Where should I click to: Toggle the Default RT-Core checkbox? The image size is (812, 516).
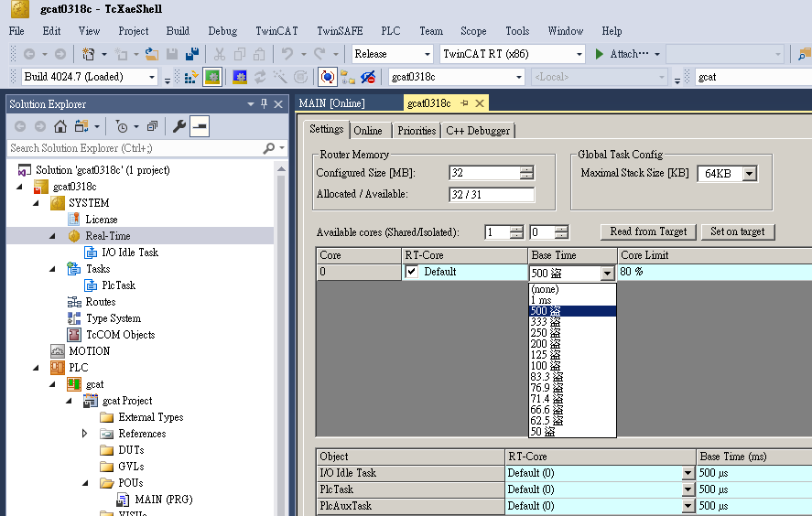point(412,272)
